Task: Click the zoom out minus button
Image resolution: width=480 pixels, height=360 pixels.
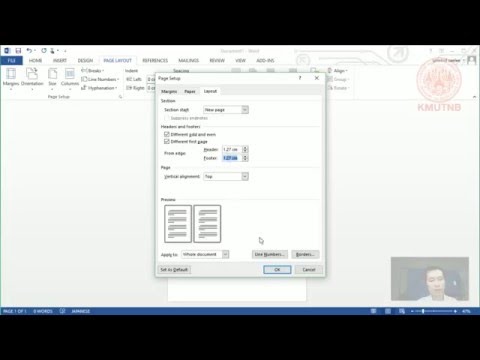Action: 412,311
